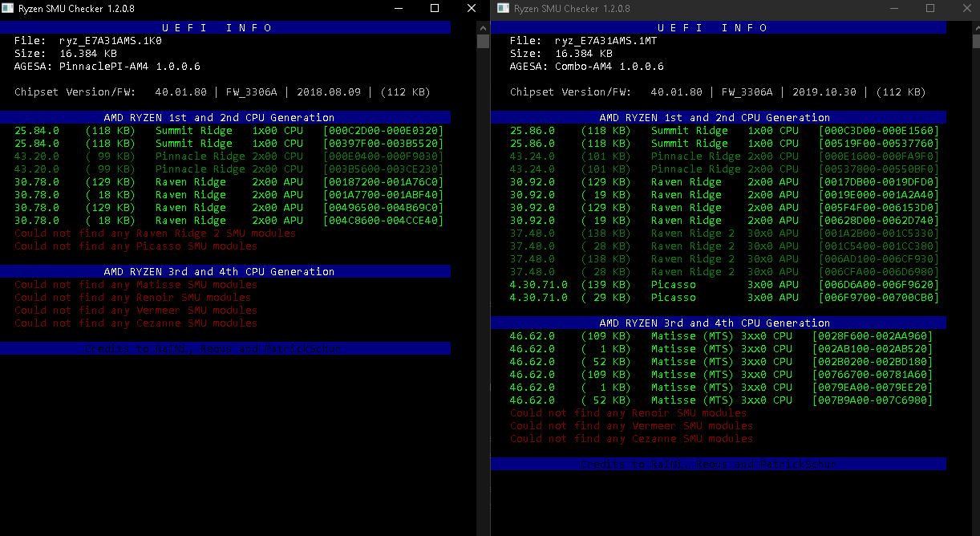
Task: Click Raven Ridge address [001A7700-001ABF40]
Action: pos(383,194)
